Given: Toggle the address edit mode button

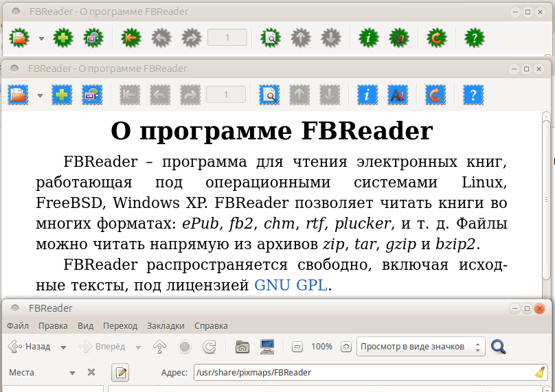Looking at the screenshot, I should 120,373.
